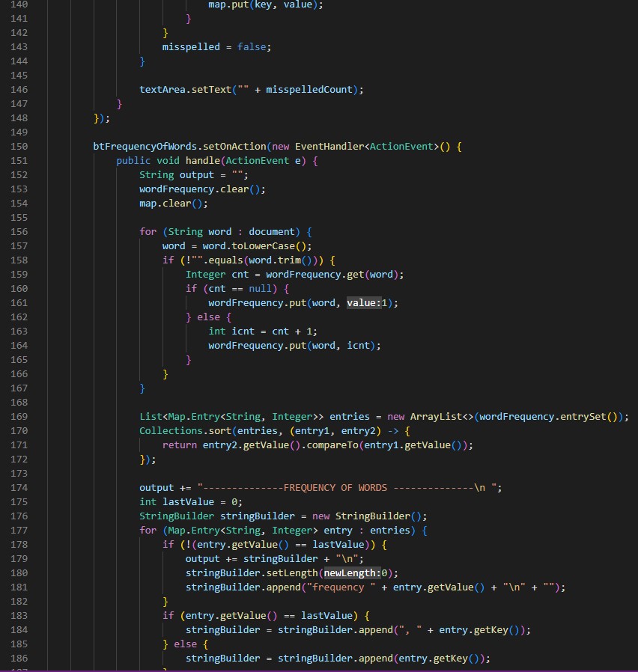Click 'entrySet' on line 169
The height and width of the screenshot is (672, 638).
[x=583, y=417]
